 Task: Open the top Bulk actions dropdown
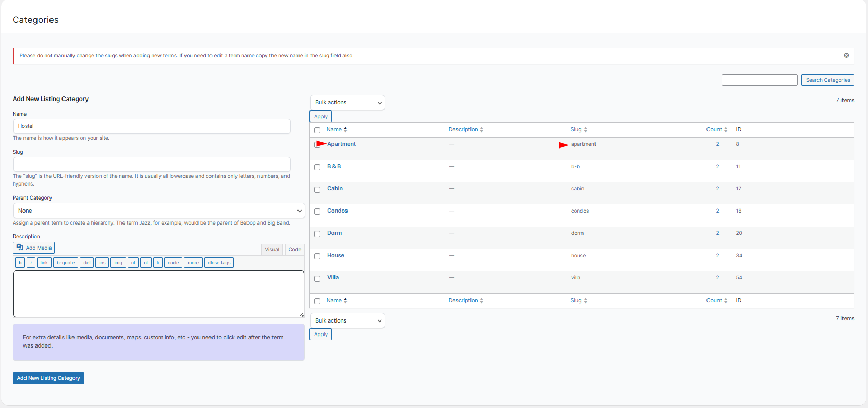[x=348, y=103]
